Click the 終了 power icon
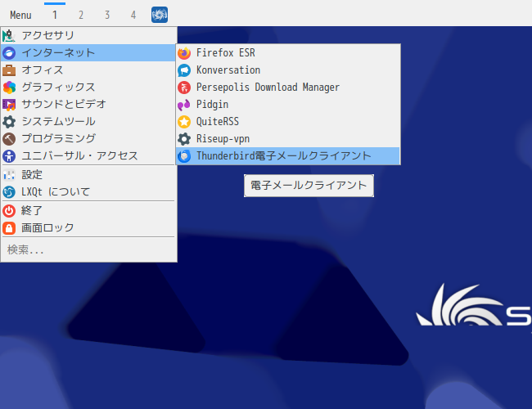The width and height of the screenshot is (532, 409). coord(9,211)
